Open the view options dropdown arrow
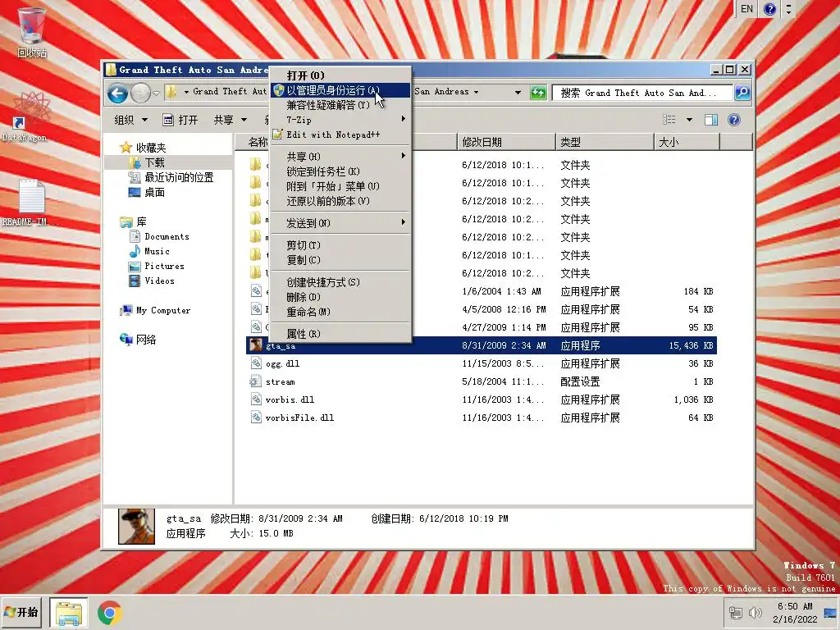Screen dimensions: 840x630 [x=689, y=120]
